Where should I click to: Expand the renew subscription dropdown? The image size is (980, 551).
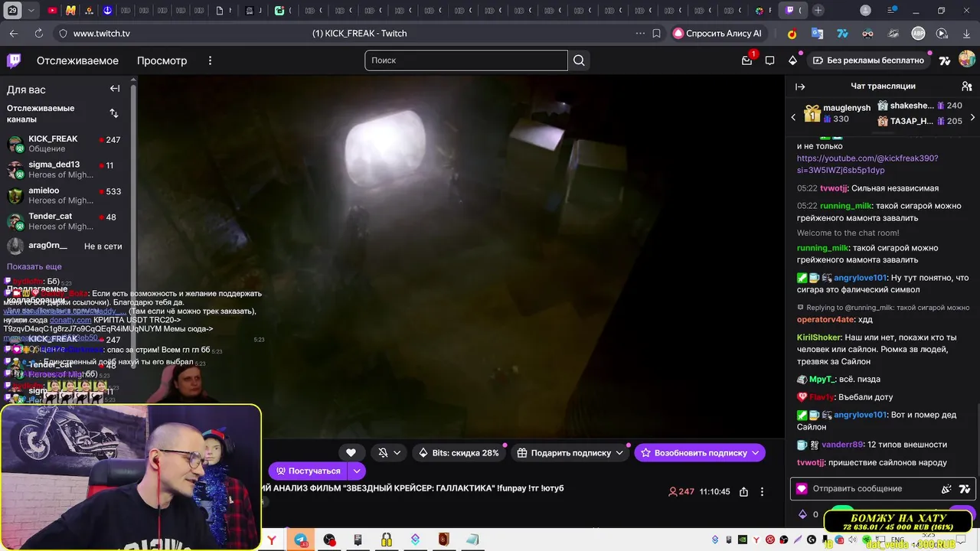click(756, 453)
